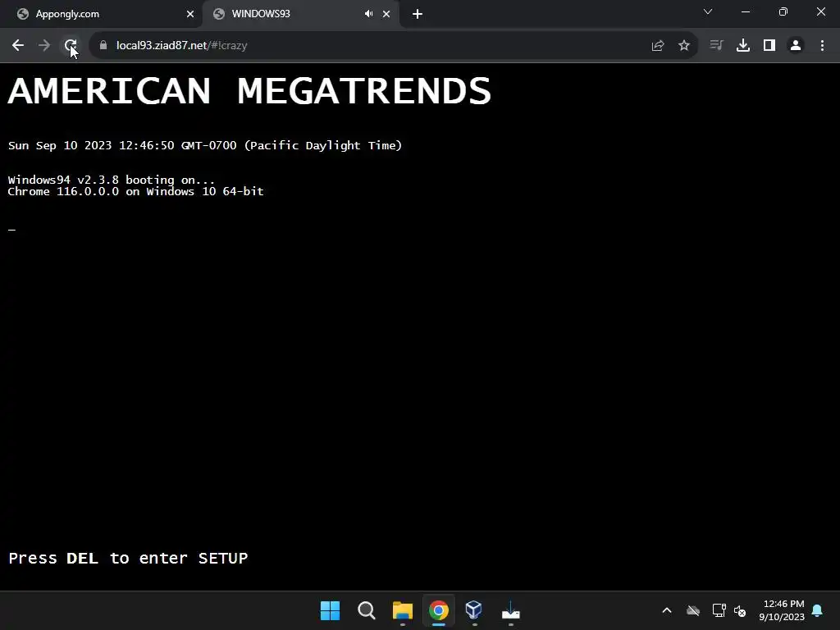
Task: Open the notification bell
Action: pos(818,610)
